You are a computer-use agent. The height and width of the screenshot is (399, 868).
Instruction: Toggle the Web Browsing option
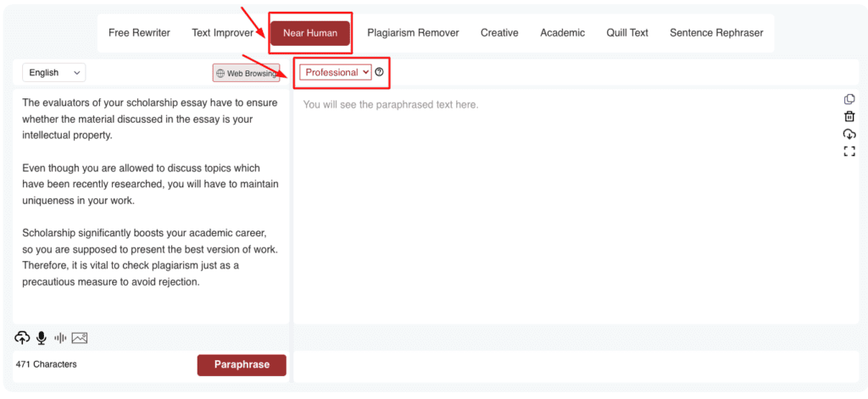[x=246, y=73]
